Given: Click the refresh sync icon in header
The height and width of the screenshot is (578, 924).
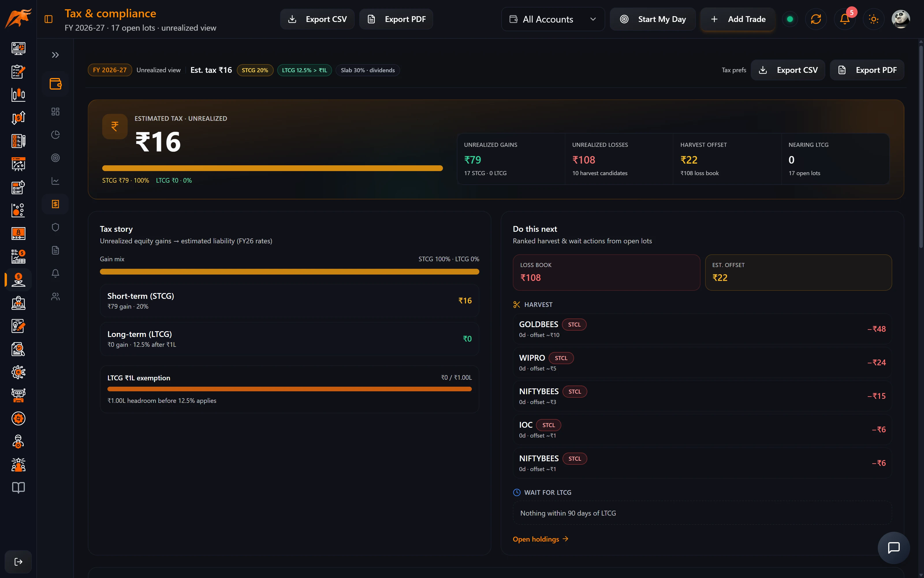Looking at the screenshot, I should tap(816, 19).
